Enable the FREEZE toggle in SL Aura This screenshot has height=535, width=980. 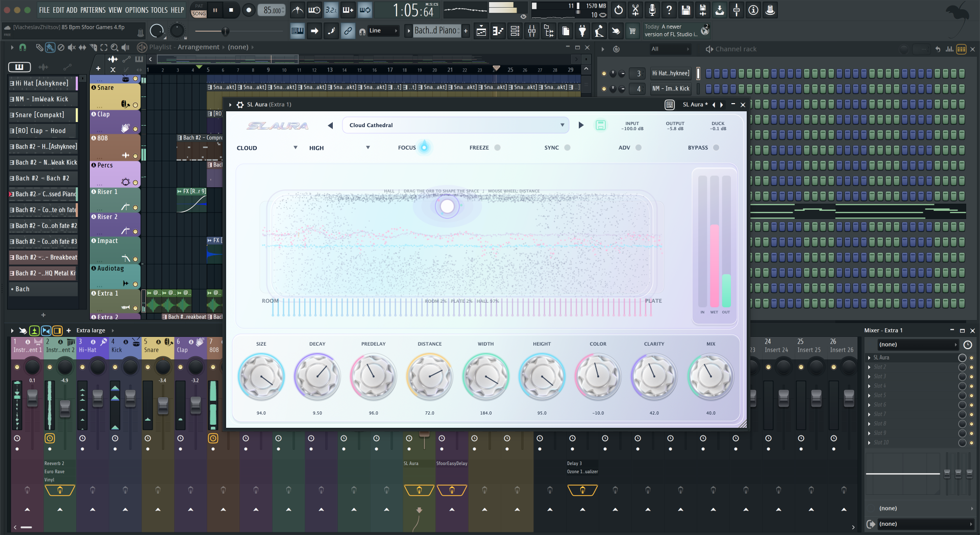(x=497, y=148)
